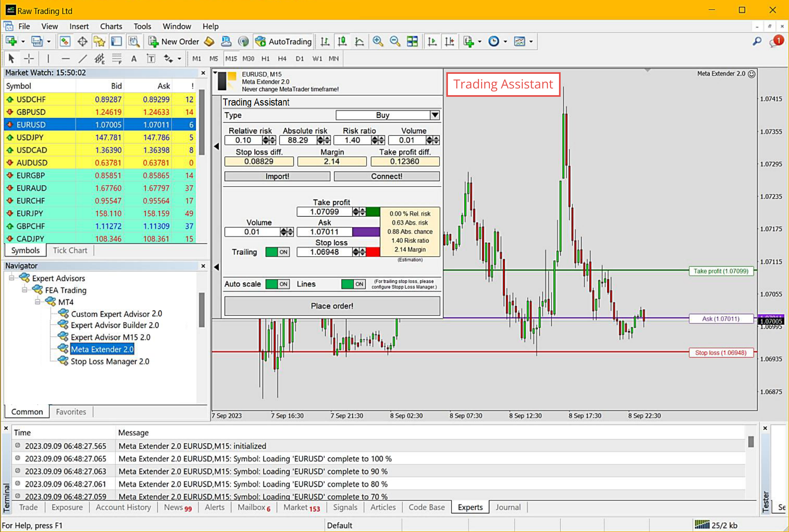Select the Horizontal Line drawing tool
The height and width of the screenshot is (532, 789).
[66, 58]
